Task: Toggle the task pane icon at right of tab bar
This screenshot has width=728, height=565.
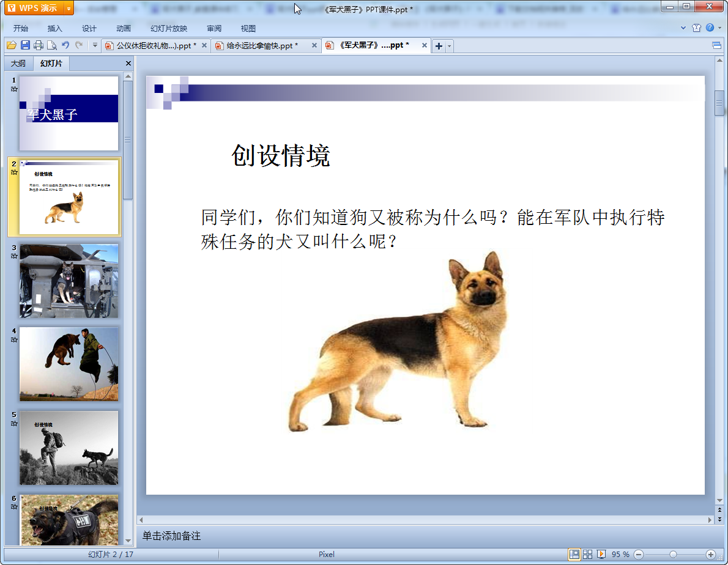Action: [x=716, y=45]
